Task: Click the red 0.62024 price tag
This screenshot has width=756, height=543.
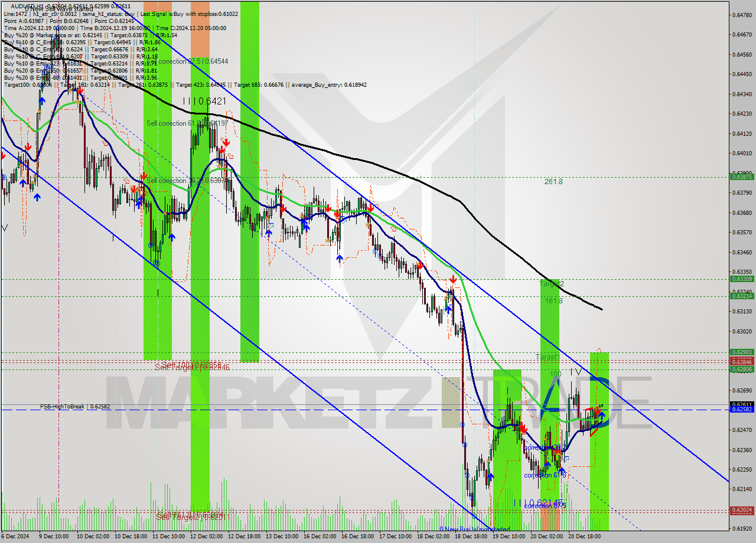Action: tap(742, 509)
